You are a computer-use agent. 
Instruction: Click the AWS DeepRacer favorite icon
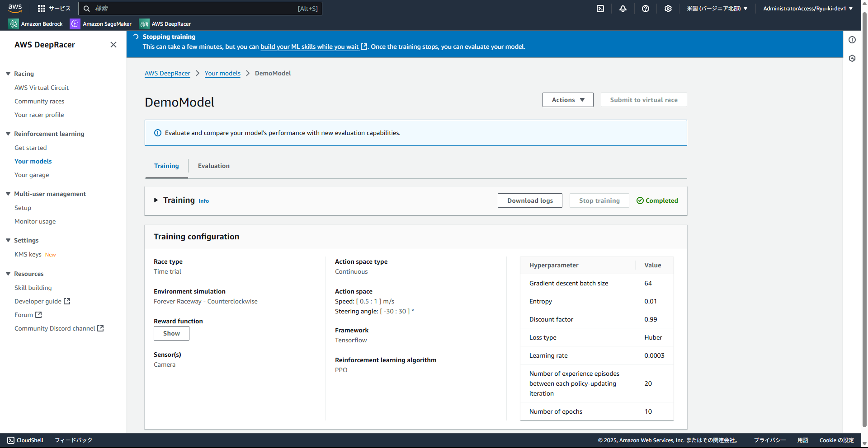coord(144,24)
